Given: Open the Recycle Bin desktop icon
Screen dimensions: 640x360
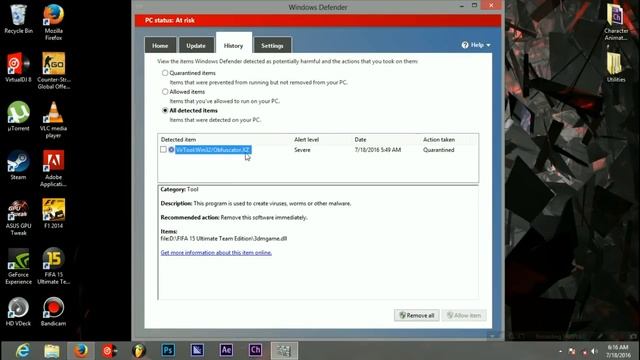Looking at the screenshot, I should [x=18, y=19].
